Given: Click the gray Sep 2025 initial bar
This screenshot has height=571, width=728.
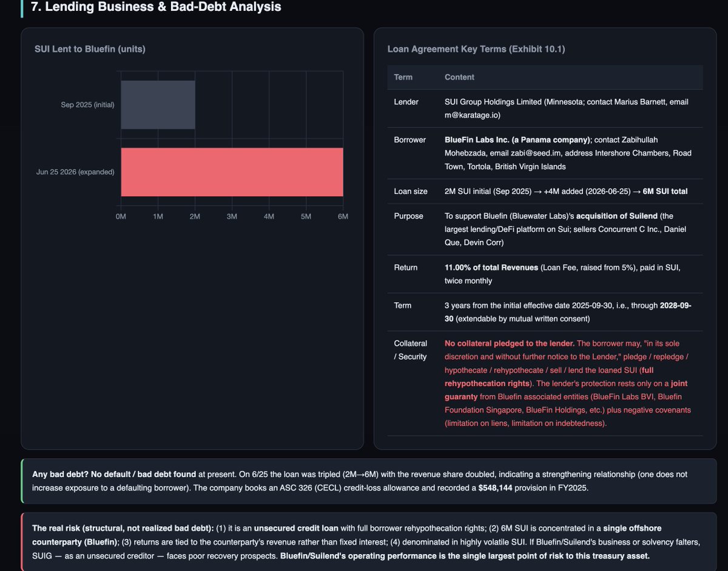Looking at the screenshot, I should [158, 105].
